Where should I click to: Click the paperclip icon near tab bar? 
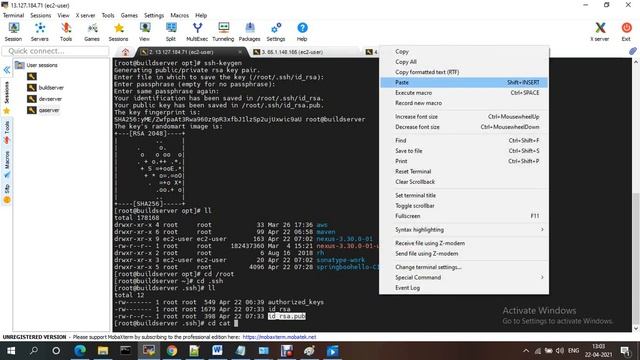633,51
